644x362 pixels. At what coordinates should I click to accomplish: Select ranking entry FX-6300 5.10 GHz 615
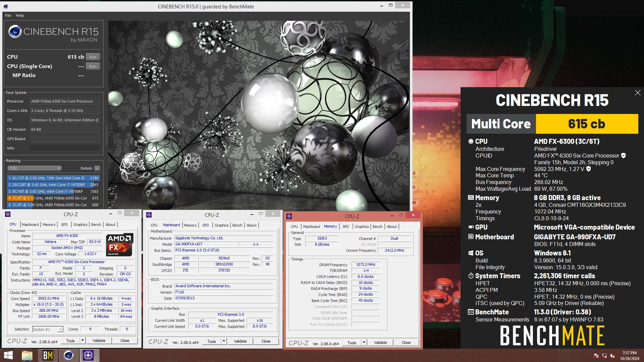(x=53, y=198)
